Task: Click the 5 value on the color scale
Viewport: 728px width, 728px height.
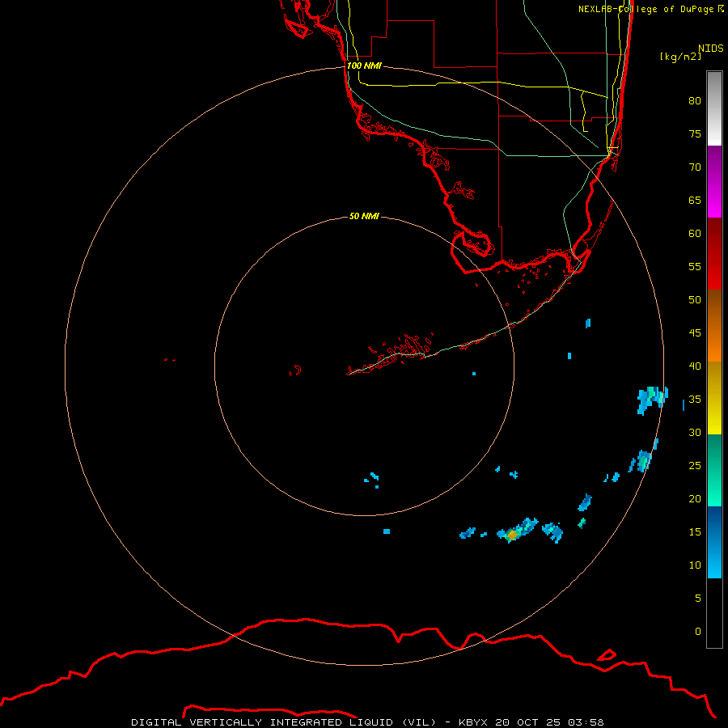Action: (x=698, y=598)
